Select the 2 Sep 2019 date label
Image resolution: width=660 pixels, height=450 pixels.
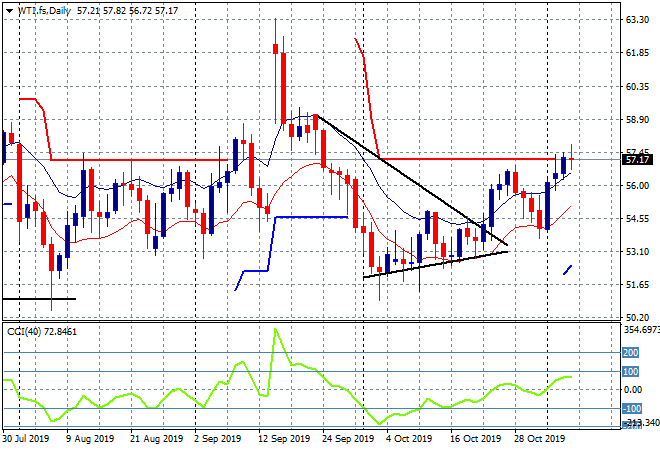pyautogui.click(x=217, y=439)
